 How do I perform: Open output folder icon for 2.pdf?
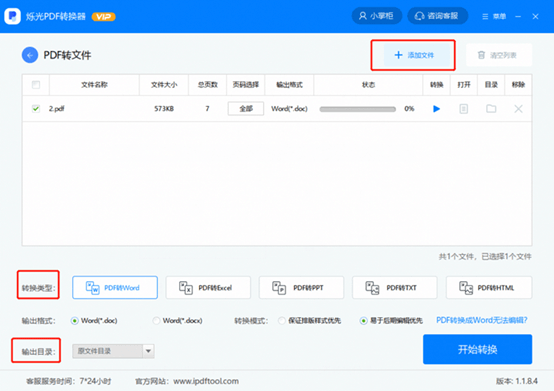point(491,108)
